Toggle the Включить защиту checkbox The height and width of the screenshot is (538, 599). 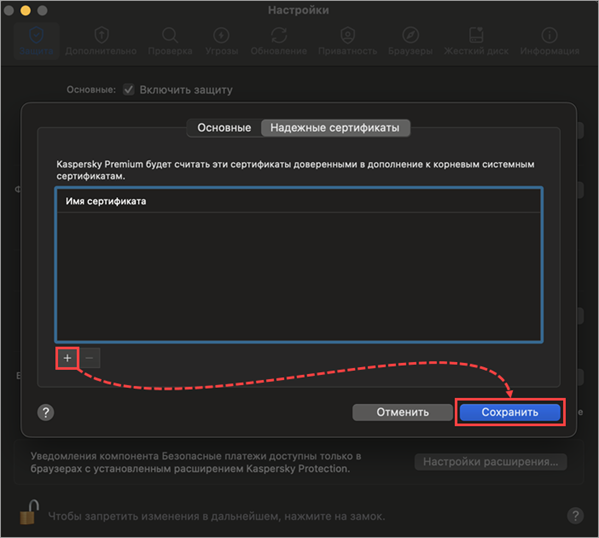coord(129,90)
